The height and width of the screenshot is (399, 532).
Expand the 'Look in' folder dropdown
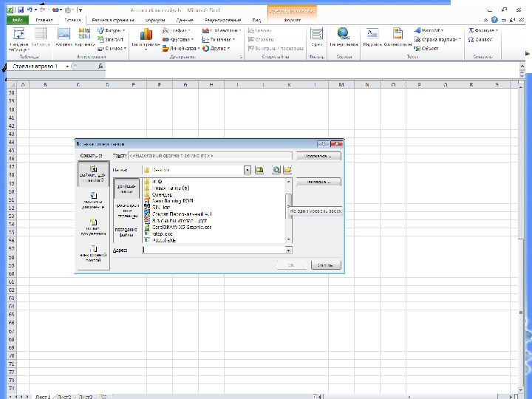click(248, 170)
